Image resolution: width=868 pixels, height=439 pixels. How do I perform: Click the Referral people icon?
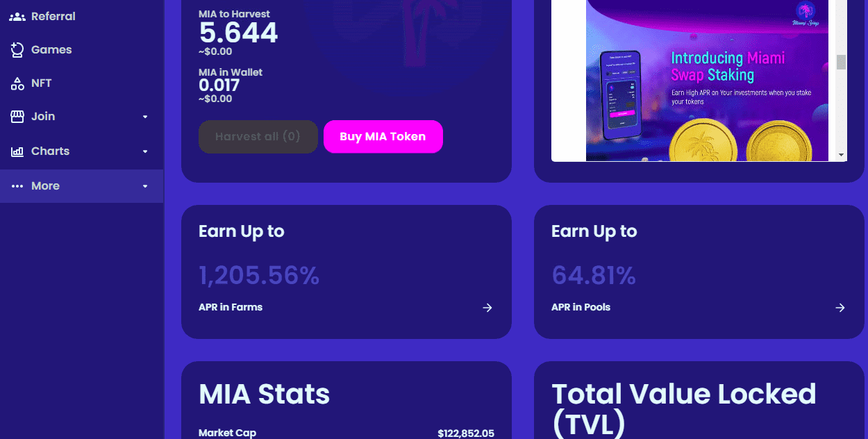pos(17,17)
